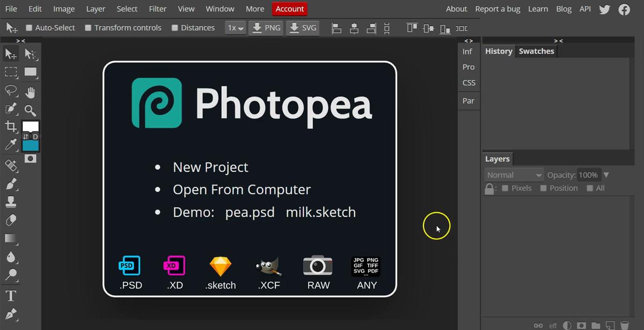Toggle Quick Mask mode icon
This screenshot has height=330, width=644.
click(x=31, y=159)
